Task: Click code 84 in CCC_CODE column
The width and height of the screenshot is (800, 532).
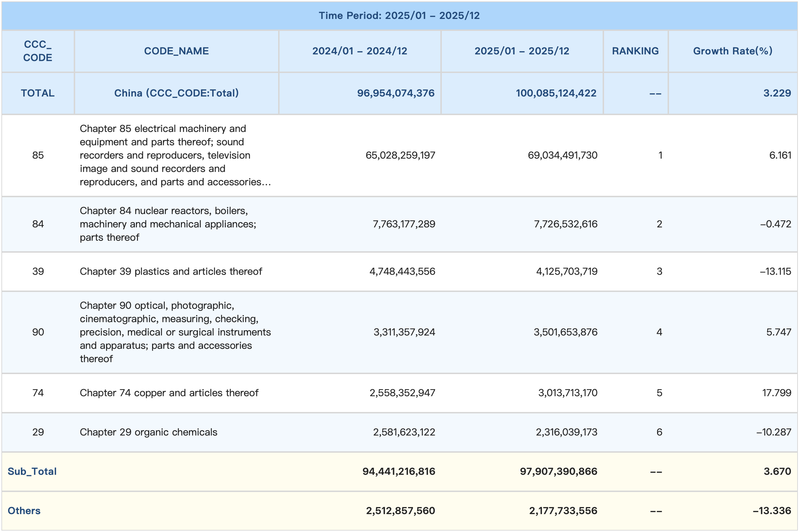Action: (x=38, y=224)
